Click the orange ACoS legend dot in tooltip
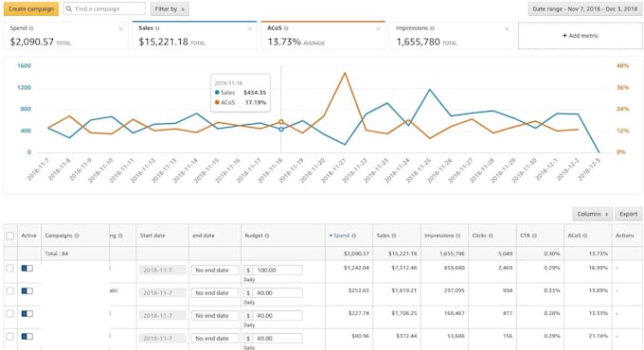Screen dimensions: 644x350 tap(217, 102)
